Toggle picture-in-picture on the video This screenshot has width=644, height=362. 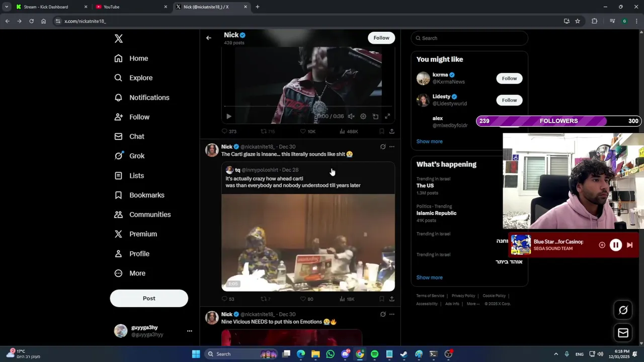[375, 116]
